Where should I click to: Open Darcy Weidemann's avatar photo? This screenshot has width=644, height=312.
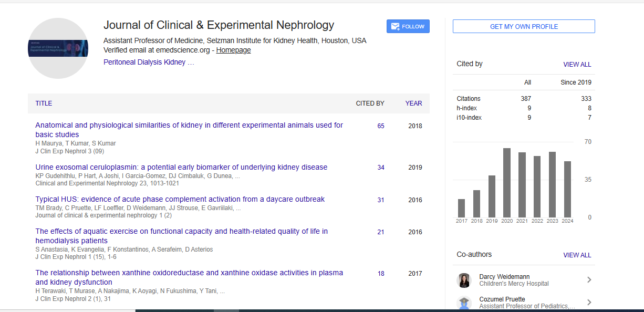tap(464, 280)
